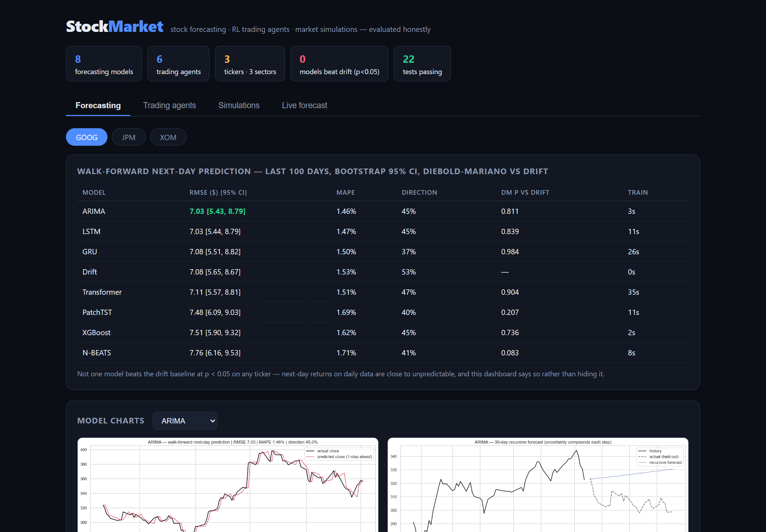Click the 3 tickers 3 sectors card
766x532 pixels.
[250, 63]
